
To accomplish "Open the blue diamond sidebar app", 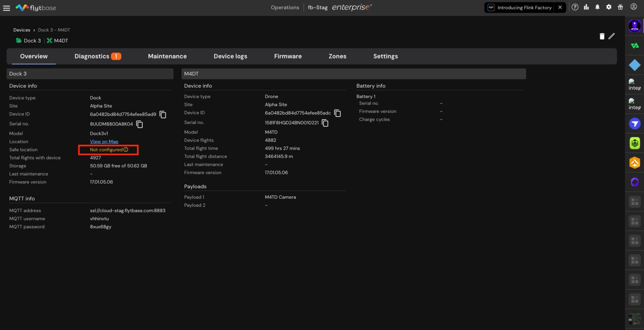I will pos(635,65).
